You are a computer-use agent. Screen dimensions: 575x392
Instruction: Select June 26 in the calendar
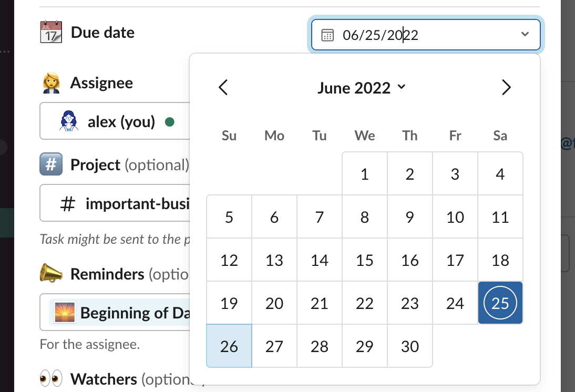point(229,346)
